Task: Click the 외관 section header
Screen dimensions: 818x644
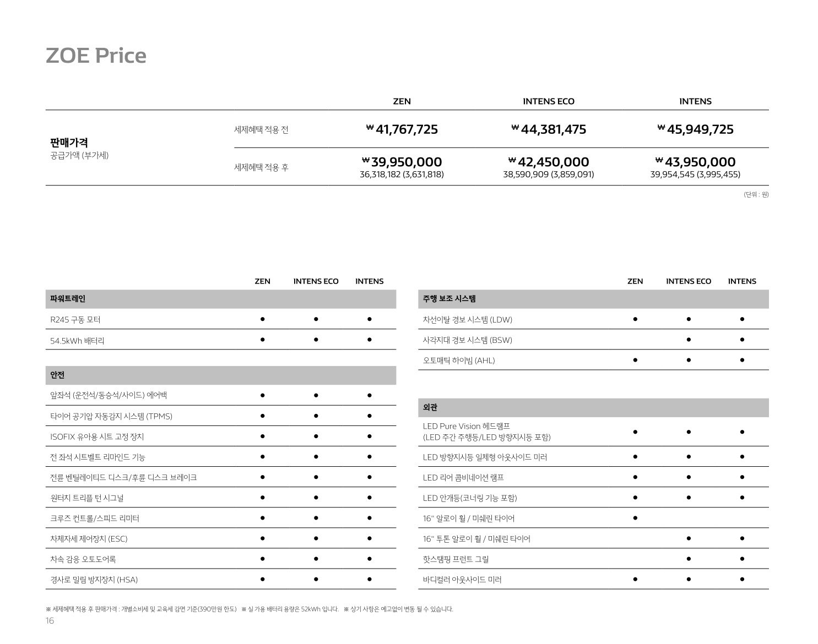Action: tap(430, 408)
